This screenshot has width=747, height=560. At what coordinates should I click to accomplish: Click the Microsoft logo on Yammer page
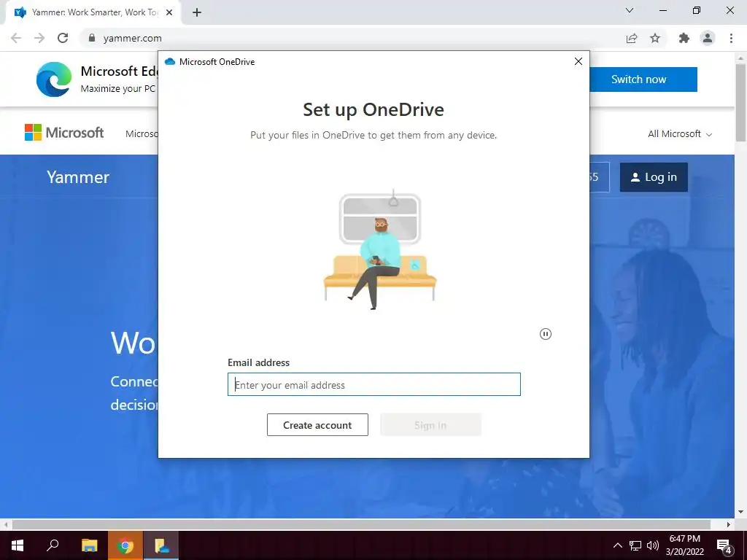tap(64, 133)
